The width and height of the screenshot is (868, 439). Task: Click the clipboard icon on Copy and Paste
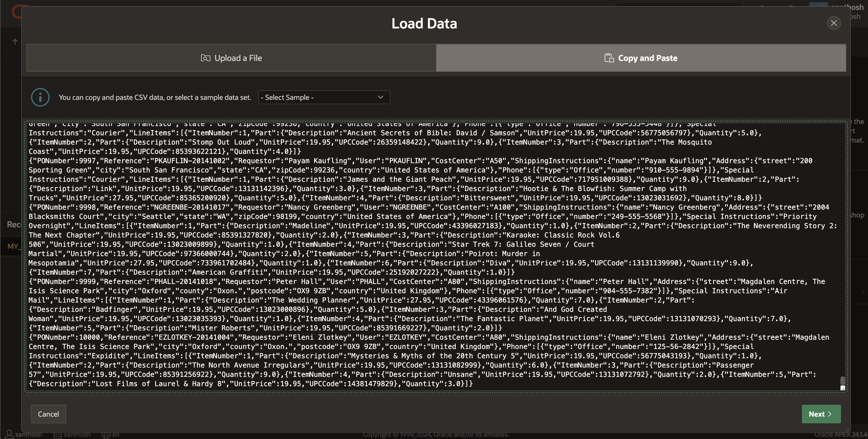tap(609, 58)
